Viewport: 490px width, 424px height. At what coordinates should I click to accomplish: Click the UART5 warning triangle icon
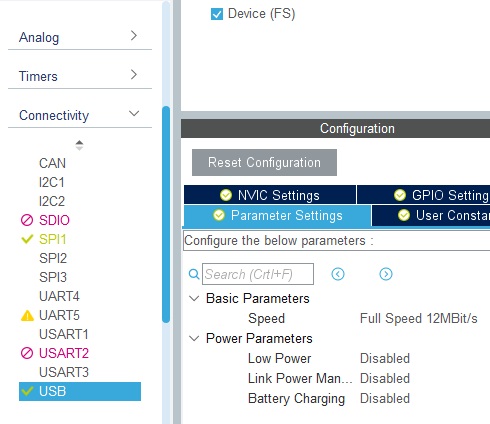(x=27, y=315)
